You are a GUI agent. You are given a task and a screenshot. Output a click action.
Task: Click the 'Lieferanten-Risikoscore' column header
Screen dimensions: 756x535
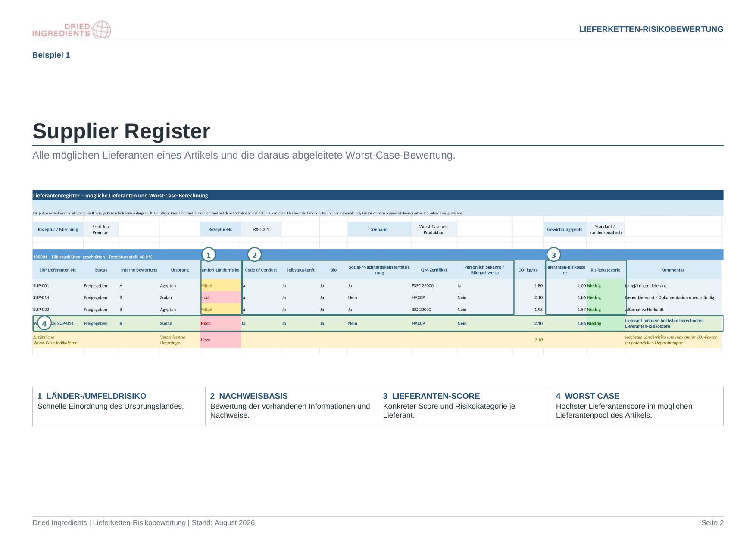coord(565,270)
